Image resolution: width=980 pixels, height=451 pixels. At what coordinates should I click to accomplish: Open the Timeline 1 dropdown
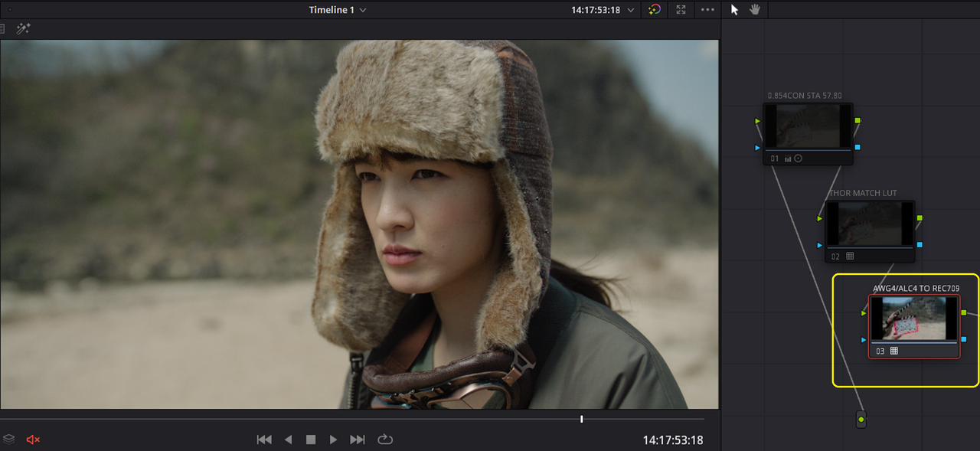pos(338,10)
